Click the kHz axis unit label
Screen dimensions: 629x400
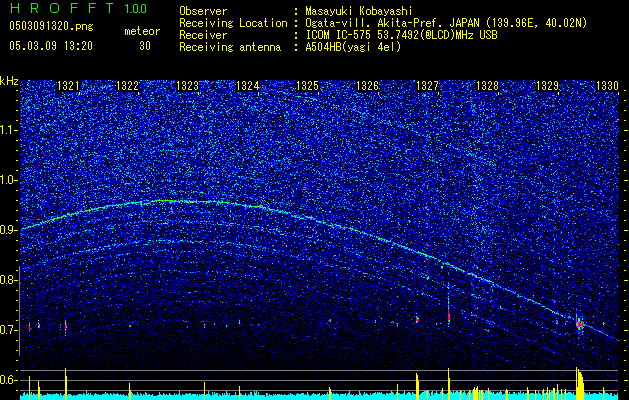coord(9,81)
